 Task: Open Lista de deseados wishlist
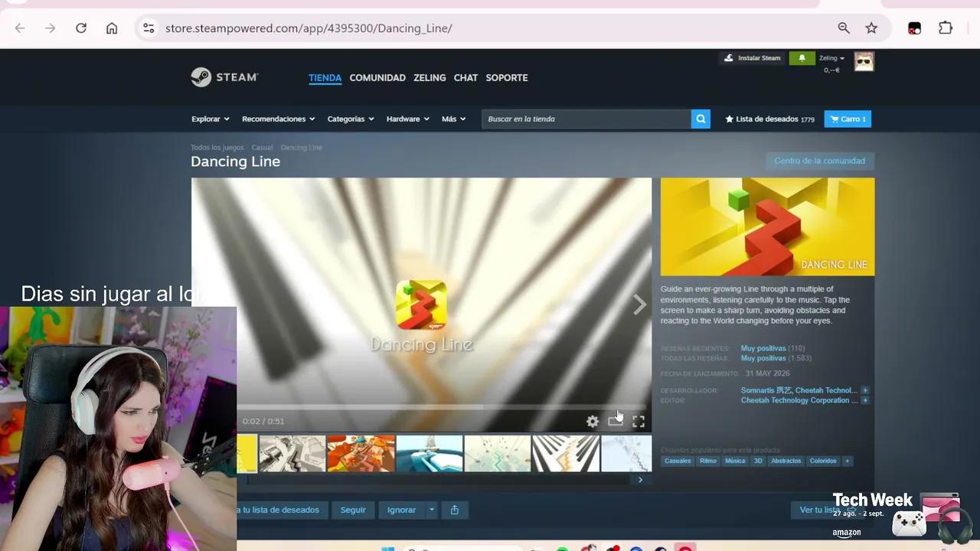(770, 119)
